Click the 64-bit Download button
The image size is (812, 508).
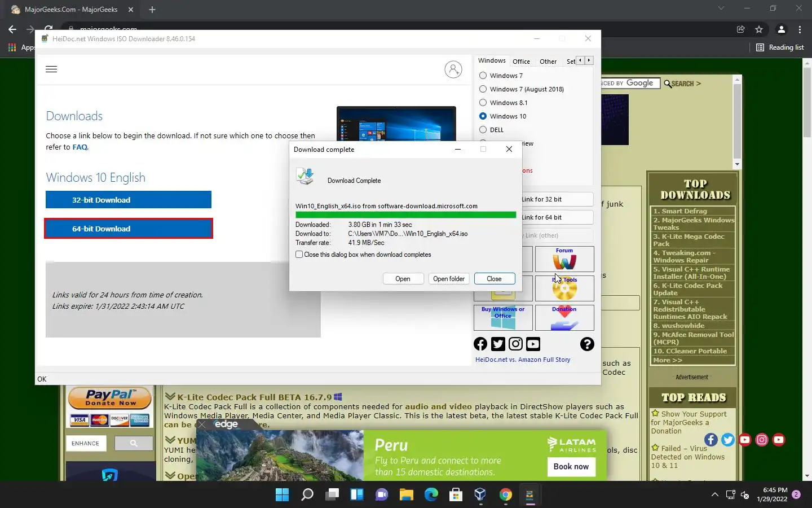(129, 229)
